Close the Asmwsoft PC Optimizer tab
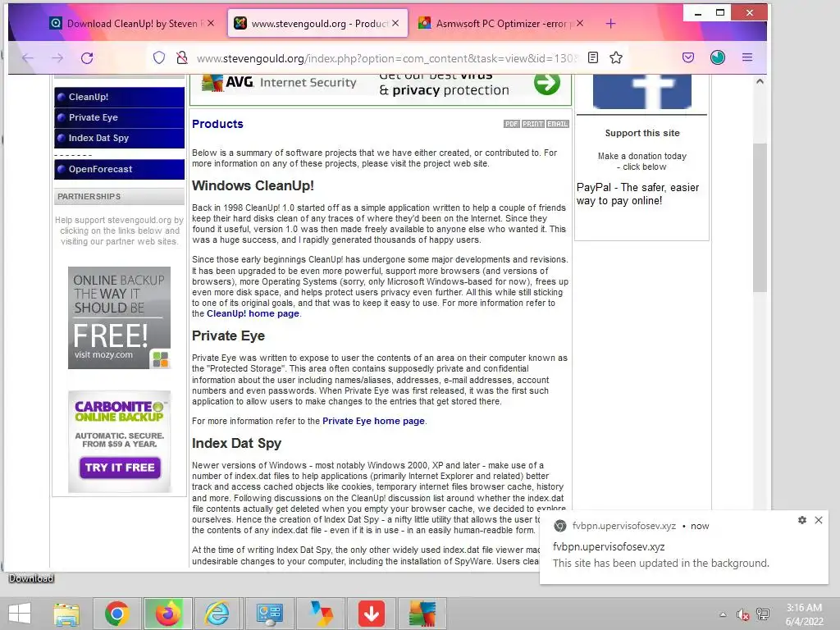 click(x=580, y=23)
